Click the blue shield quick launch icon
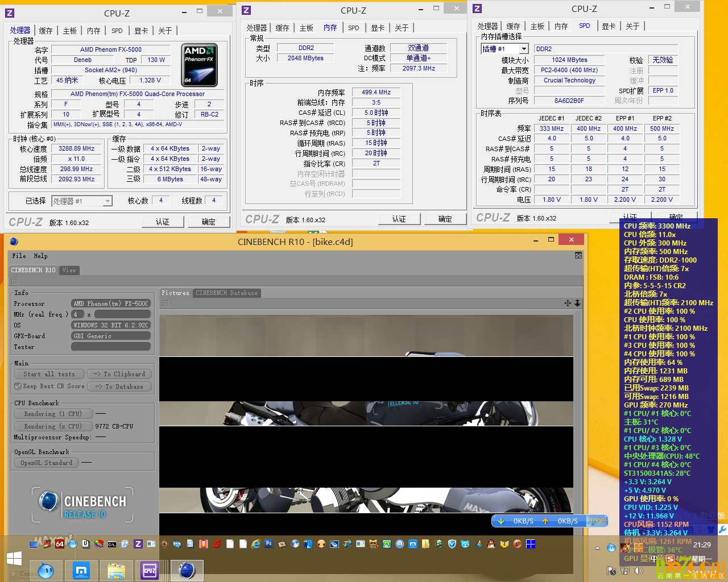 [x=452, y=544]
